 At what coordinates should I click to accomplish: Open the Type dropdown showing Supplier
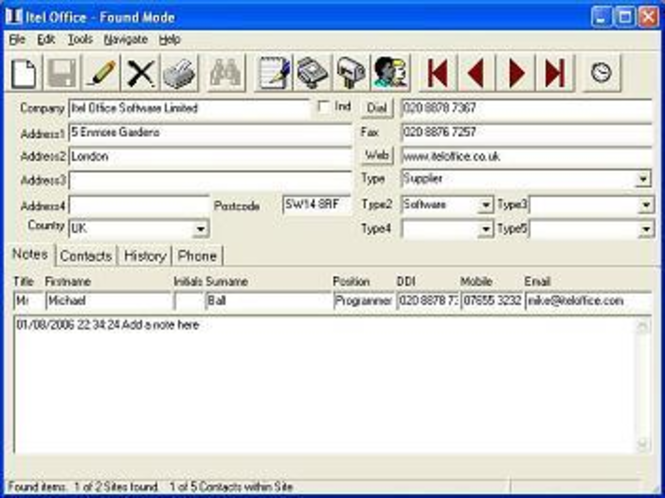[643, 179]
